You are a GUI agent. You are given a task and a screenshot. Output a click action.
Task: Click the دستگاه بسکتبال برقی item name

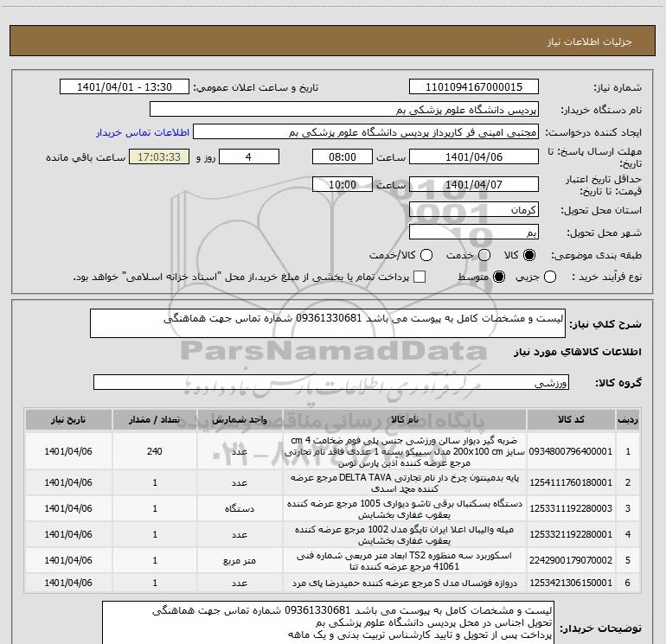(x=405, y=508)
